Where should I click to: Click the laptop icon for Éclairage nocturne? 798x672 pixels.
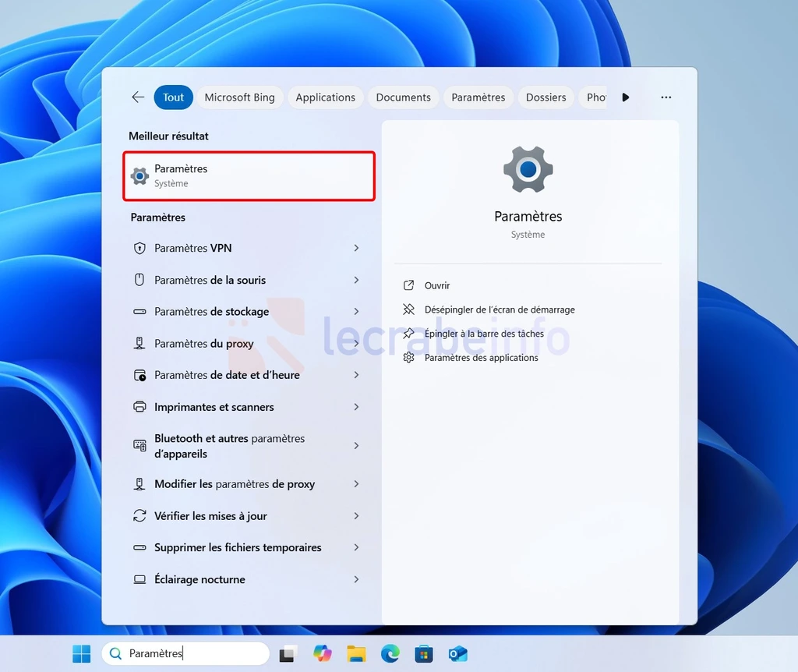tap(139, 579)
